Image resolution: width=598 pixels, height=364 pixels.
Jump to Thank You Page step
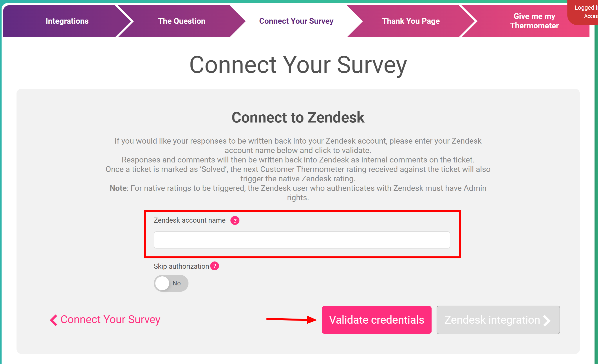[411, 21]
